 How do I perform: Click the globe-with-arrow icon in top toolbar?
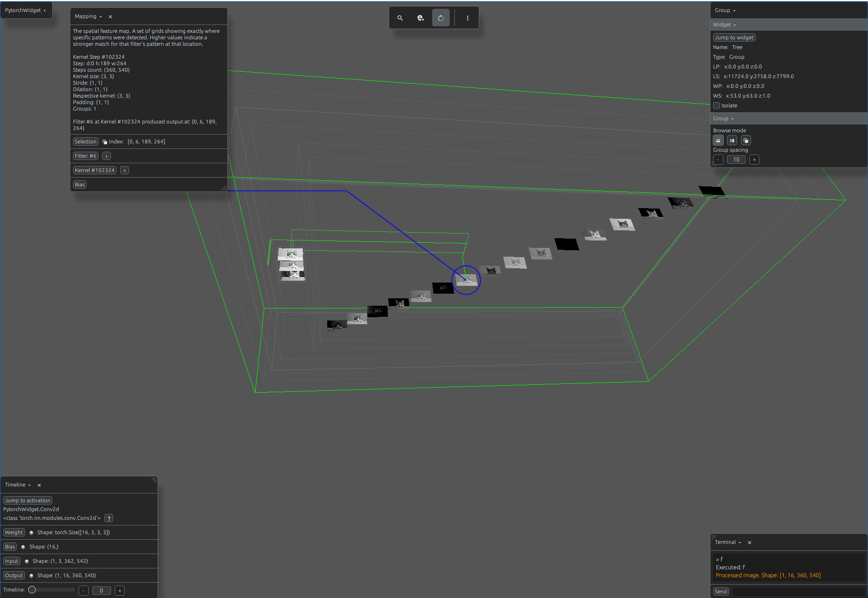[x=421, y=18]
